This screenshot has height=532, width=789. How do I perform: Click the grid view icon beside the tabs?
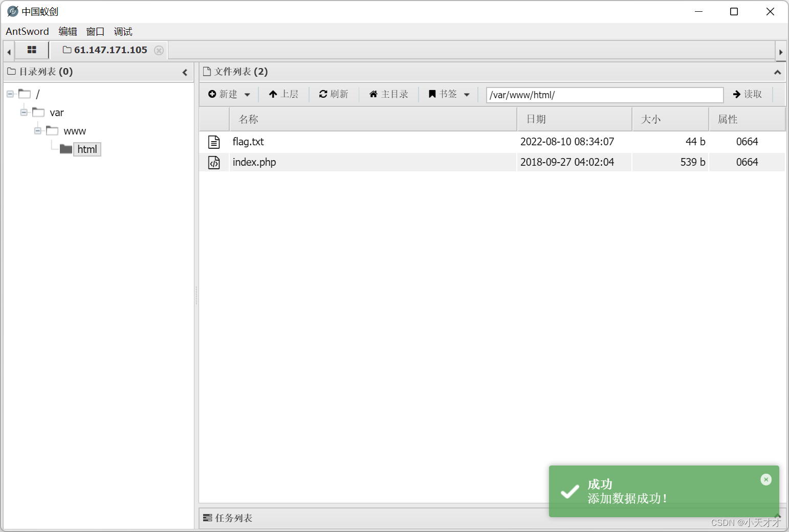coord(32,50)
